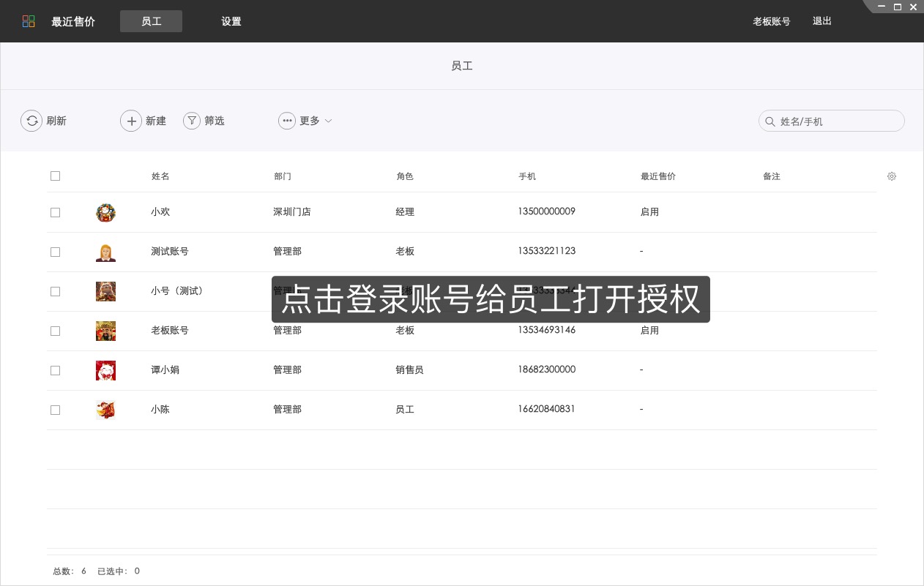Image resolution: width=924 pixels, height=586 pixels.
Task: Click 小欢's avatar picture
Action: pos(105,212)
